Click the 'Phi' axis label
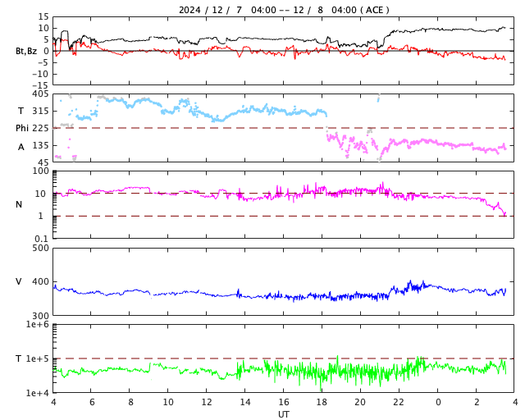This screenshot has height=420, width=525. (22, 128)
